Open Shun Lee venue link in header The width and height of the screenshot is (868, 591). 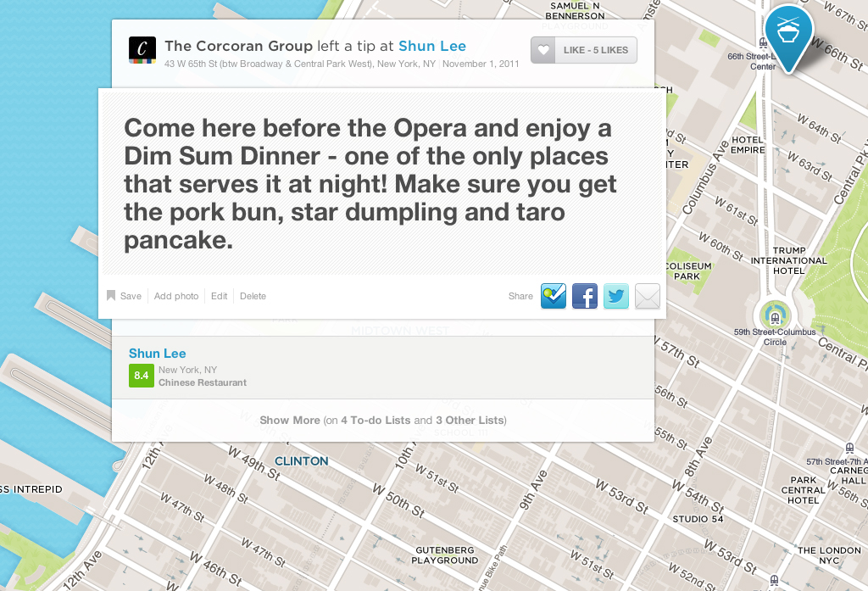pyautogui.click(x=431, y=46)
